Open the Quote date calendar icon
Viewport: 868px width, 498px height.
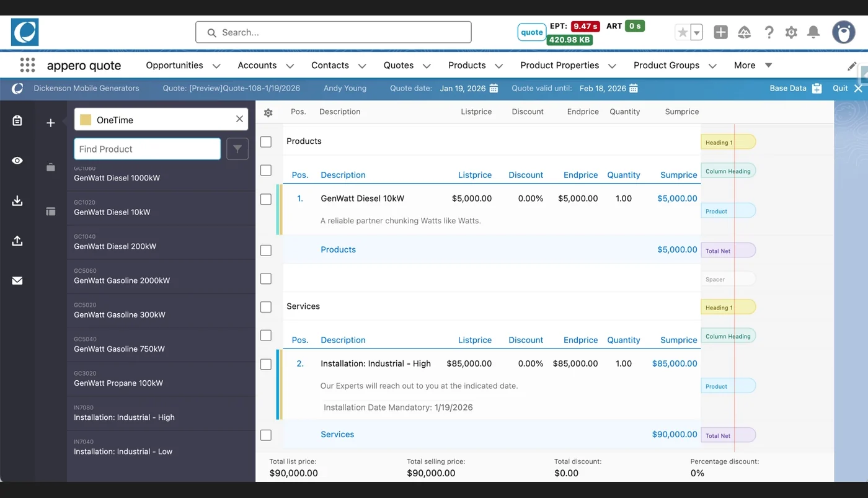tap(494, 88)
